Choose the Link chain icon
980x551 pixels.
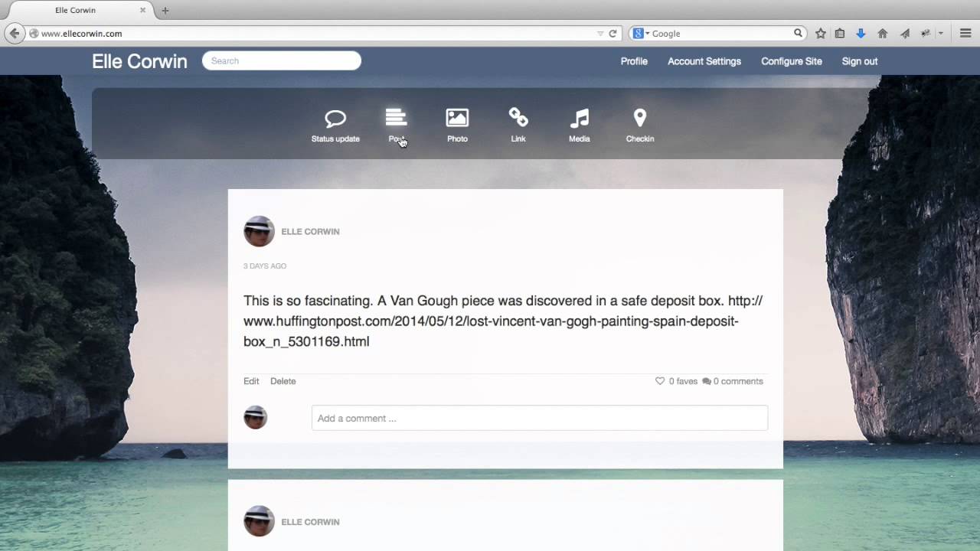pos(518,117)
